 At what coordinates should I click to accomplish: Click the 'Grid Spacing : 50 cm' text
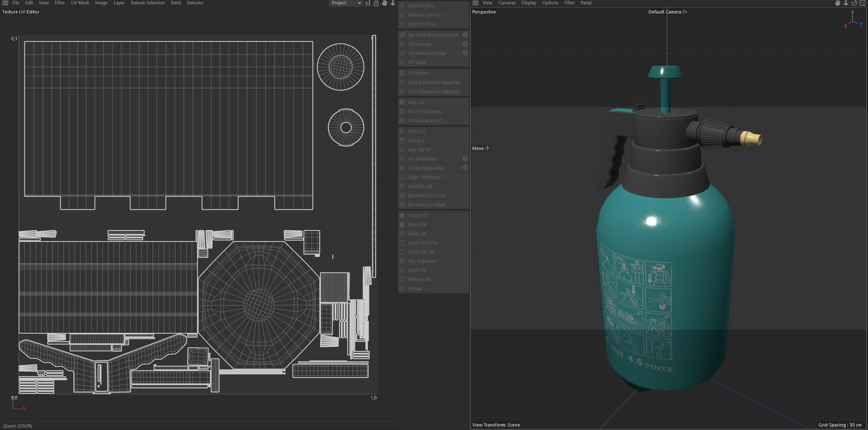(840, 425)
